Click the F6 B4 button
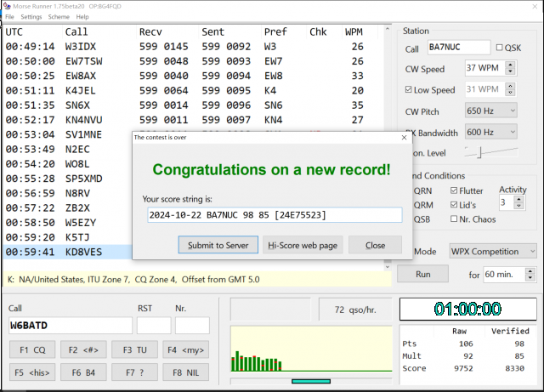544x392 pixels. click(x=83, y=372)
